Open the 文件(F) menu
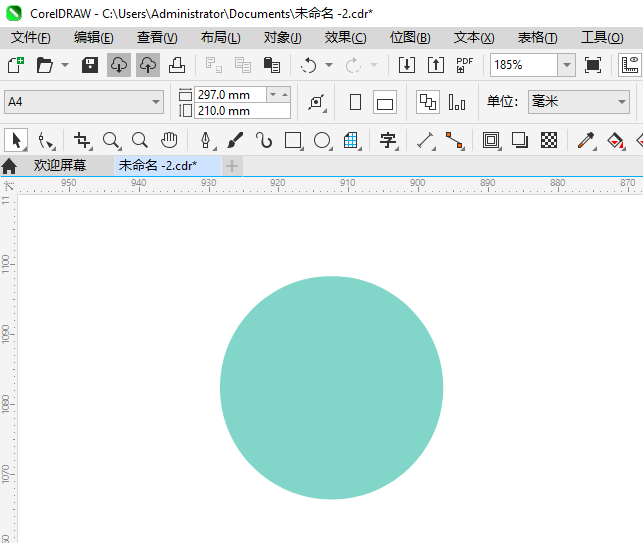This screenshot has width=643, height=543. pyautogui.click(x=31, y=38)
